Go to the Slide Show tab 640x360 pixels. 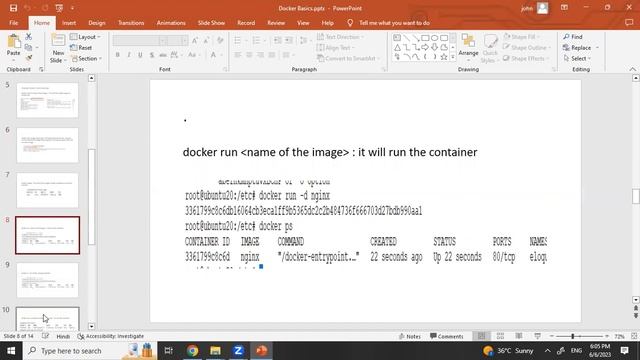(211, 23)
